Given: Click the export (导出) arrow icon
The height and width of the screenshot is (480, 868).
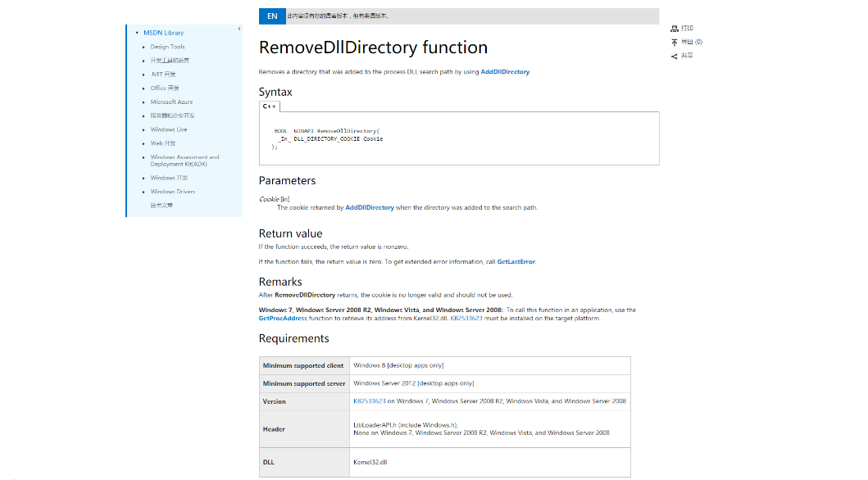Looking at the screenshot, I should click(x=675, y=42).
